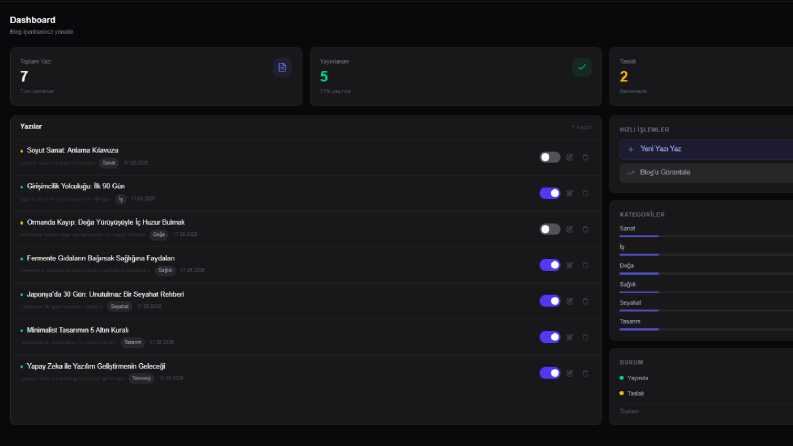Open Yapay Zeka ile Yazılım Geliştirmenin Geleceği

pyautogui.click(x=96, y=366)
